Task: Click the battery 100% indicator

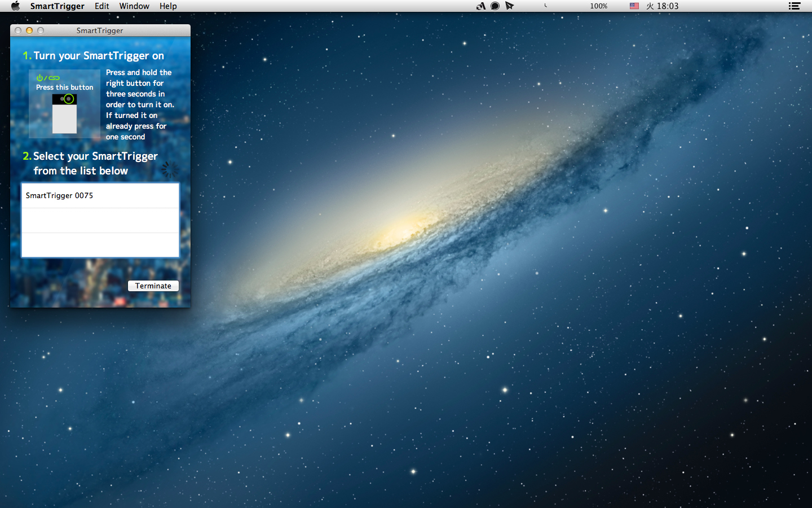Action: coord(598,6)
